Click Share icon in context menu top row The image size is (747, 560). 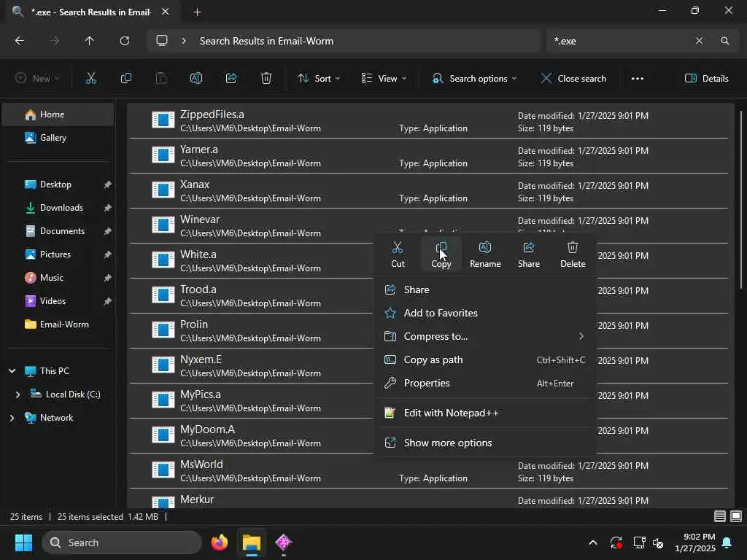click(x=529, y=254)
